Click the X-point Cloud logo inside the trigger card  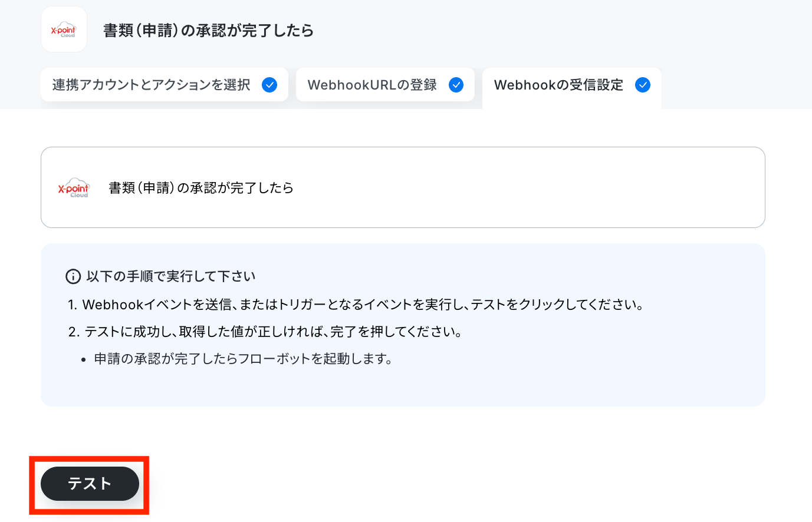click(73, 187)
